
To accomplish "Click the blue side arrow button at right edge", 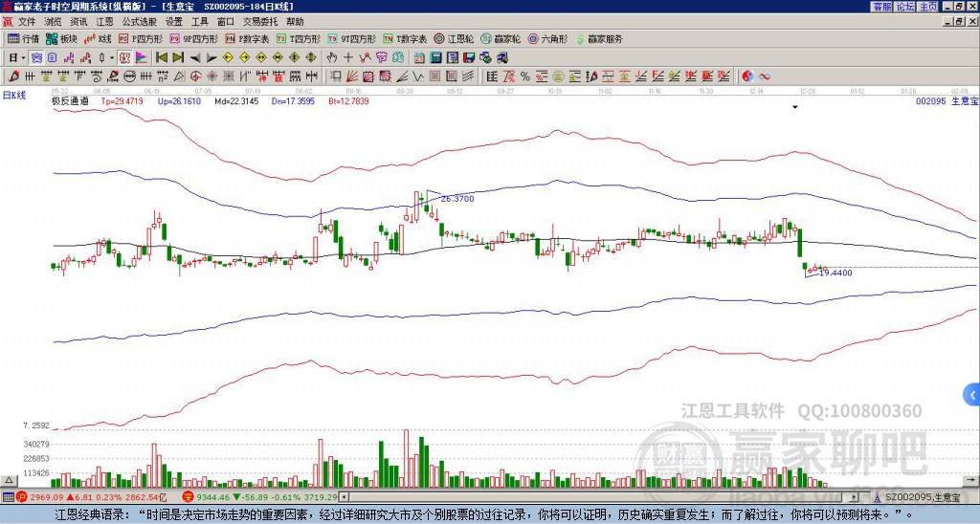I will tap(972, 394).
